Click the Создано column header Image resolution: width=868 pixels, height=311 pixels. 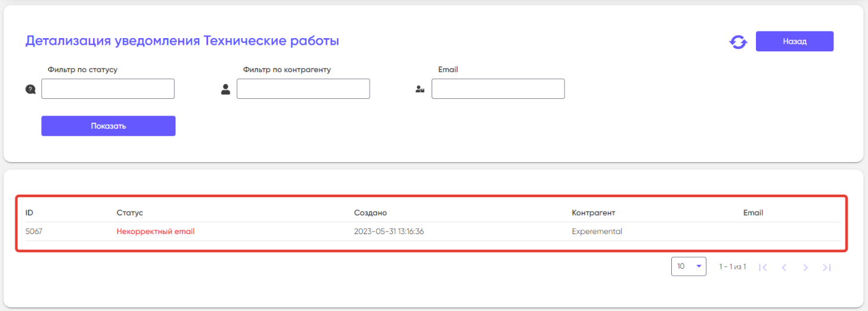(x=370, y=213)
